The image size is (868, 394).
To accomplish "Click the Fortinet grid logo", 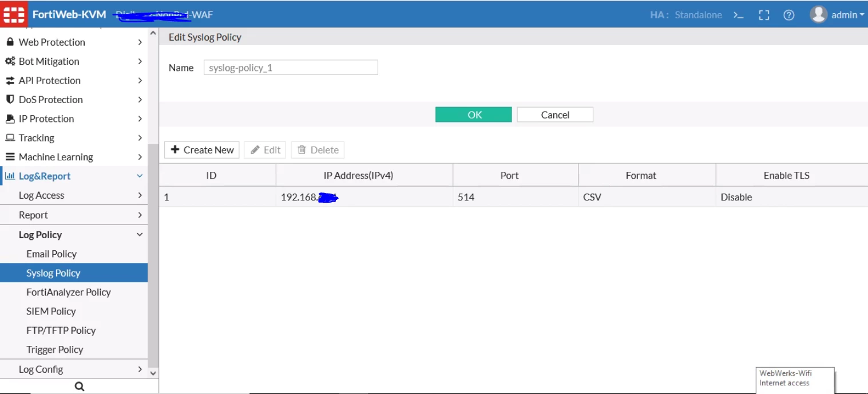I will 13,14.
